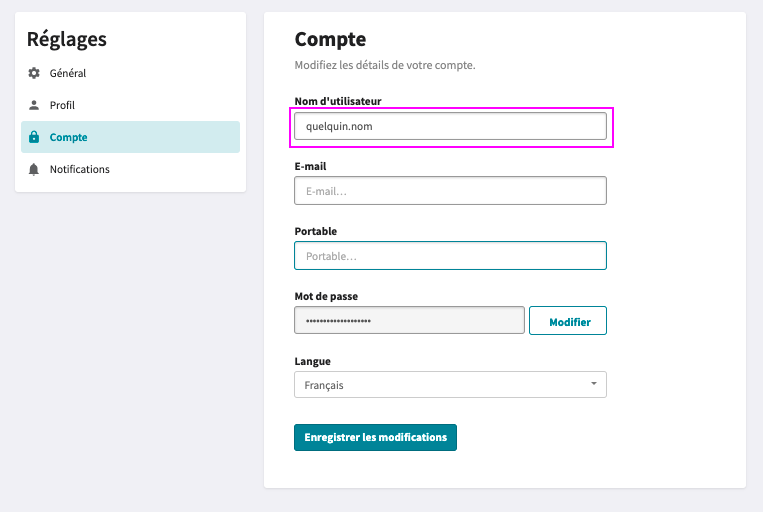Click the bell icon beside Notifications
763x512 pixels.
[34, 169]
